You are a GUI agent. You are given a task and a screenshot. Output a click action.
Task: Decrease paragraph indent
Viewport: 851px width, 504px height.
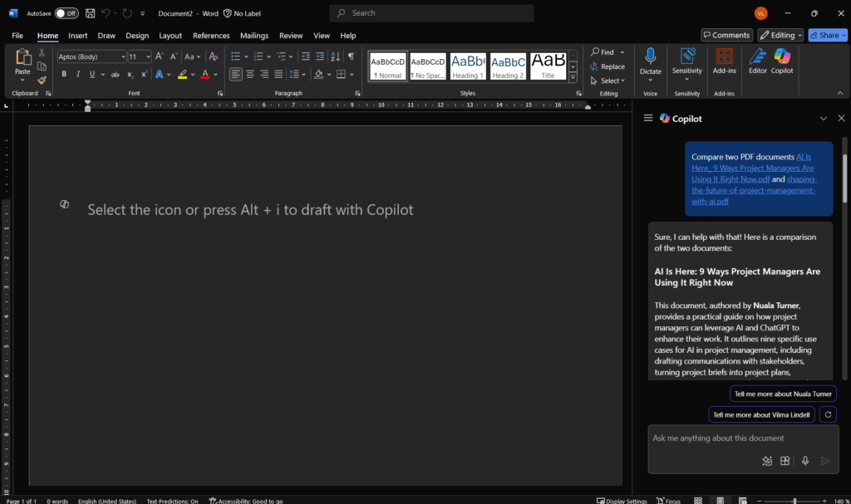(x=306, y=56)
